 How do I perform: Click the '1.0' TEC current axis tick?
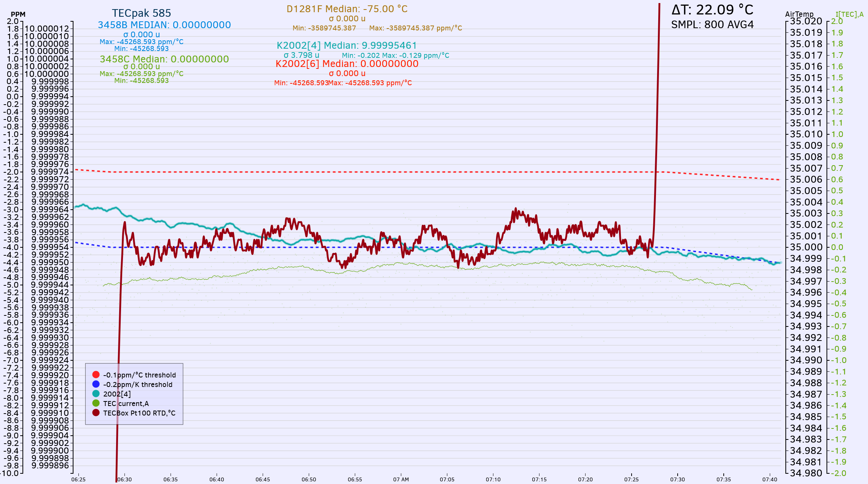click(x=837, y=134)
